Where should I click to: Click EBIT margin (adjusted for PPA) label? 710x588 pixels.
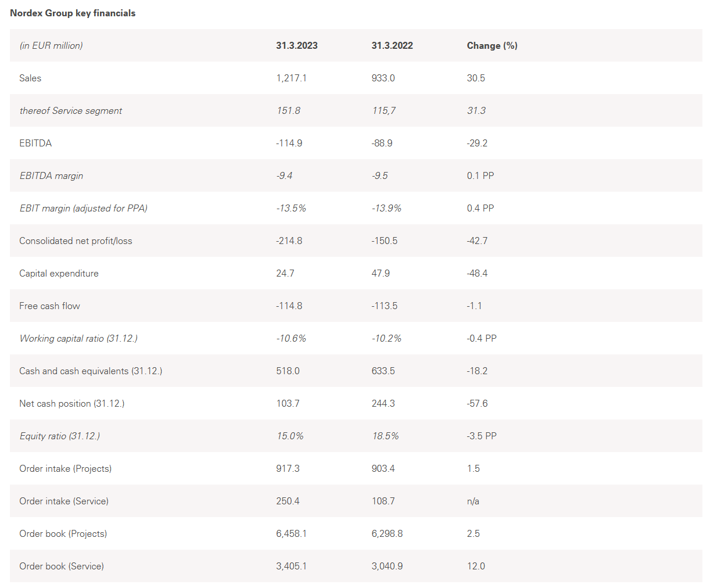(83, 208)
